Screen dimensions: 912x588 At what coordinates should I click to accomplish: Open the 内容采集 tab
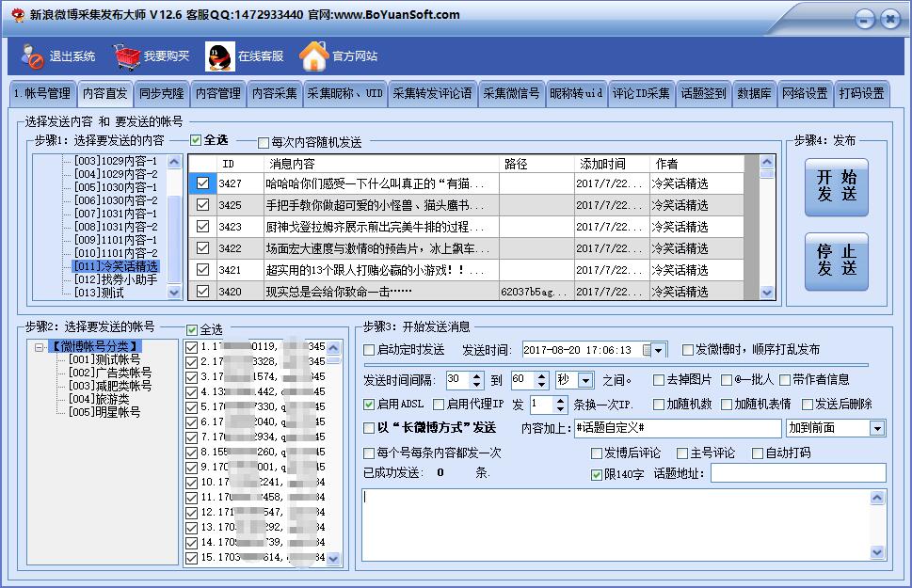tap(275, 94)
